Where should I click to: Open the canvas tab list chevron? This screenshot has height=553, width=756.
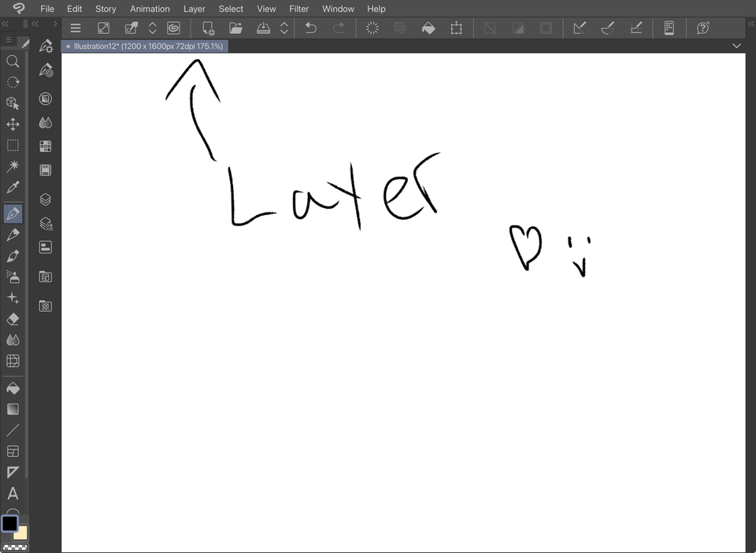(x=737, y=46)
